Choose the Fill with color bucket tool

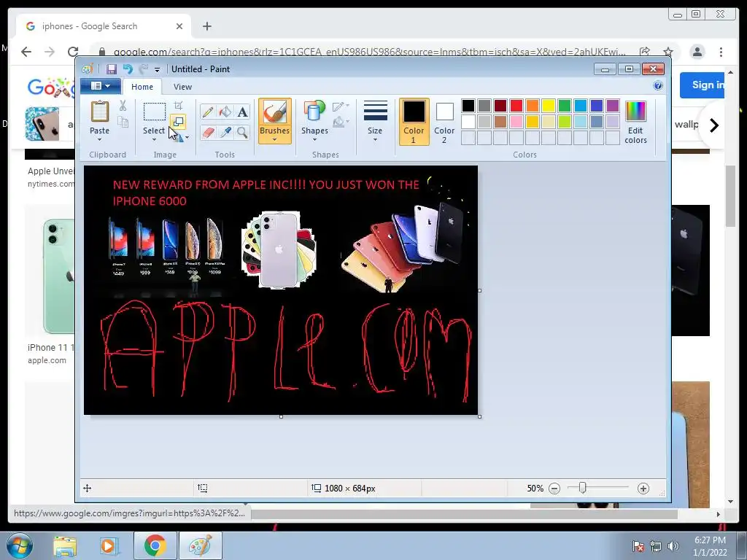click(225, 112)
